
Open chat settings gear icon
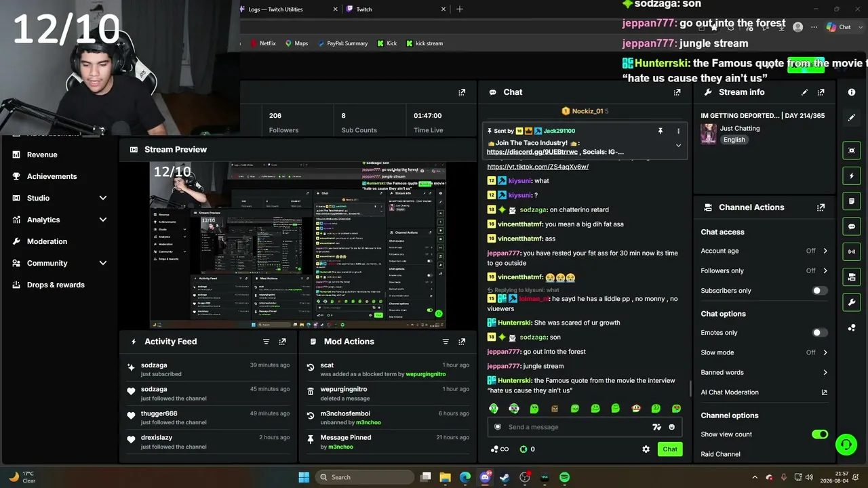[x=646, y=449]
